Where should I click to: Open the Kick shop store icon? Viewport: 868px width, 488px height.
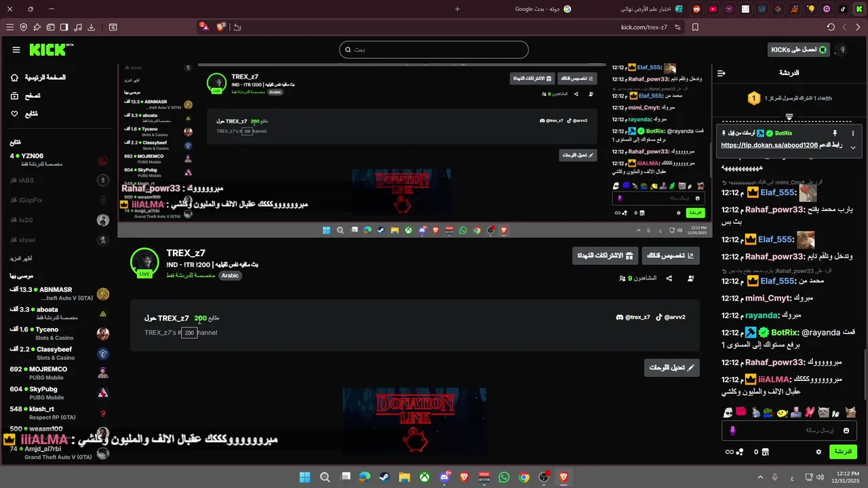(x=766, y=451)
